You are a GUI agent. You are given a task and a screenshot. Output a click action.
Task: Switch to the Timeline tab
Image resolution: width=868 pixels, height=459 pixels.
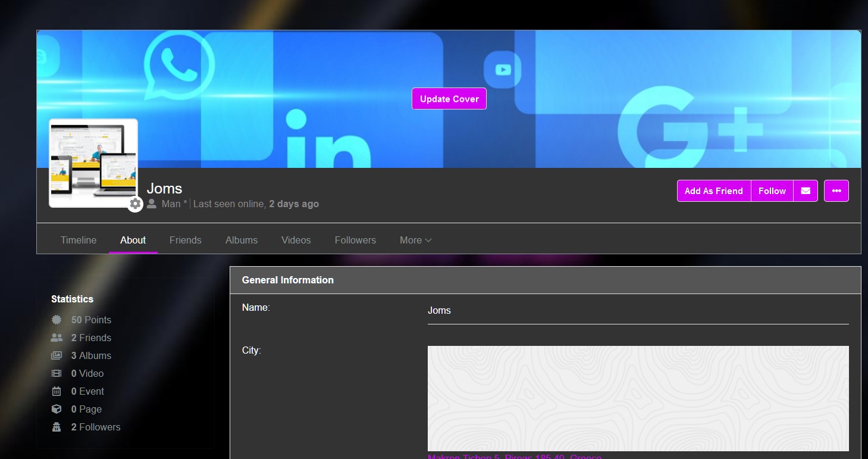79,240
